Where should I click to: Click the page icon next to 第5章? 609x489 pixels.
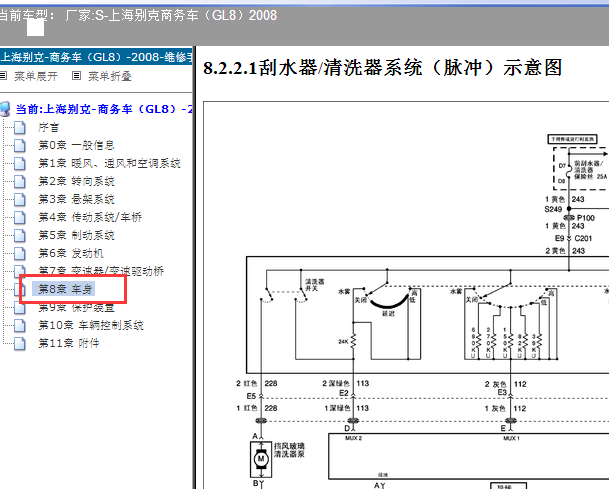click(20, 235)
